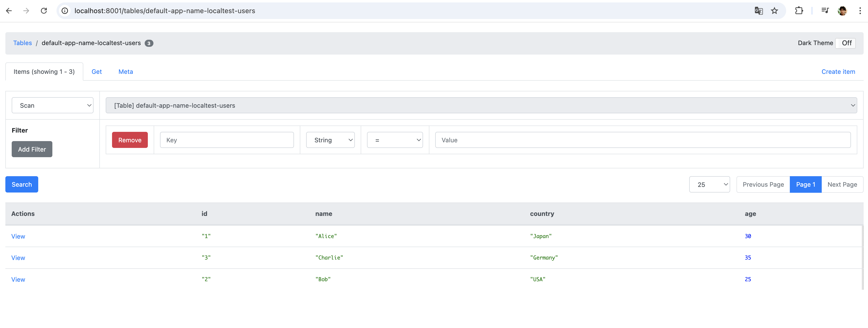This screenshot has width=868, height=328.
Task: Bookmark this page with star icon
Action: pyautogui.click(x=774, y=11)
